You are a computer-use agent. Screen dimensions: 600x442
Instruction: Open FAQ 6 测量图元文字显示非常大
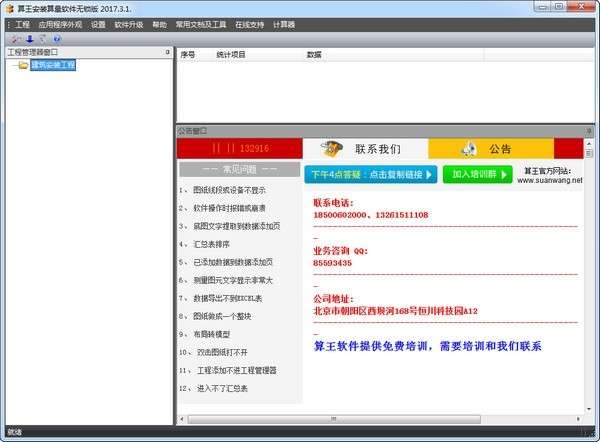[x=226, y=280]
